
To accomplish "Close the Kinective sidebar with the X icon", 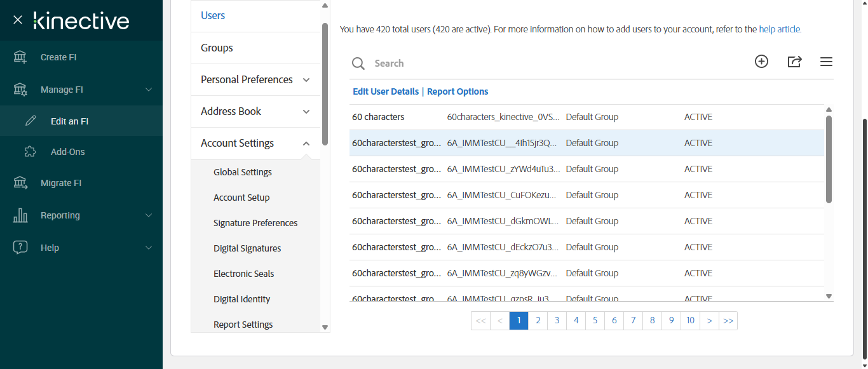I will tap(18, 20).
